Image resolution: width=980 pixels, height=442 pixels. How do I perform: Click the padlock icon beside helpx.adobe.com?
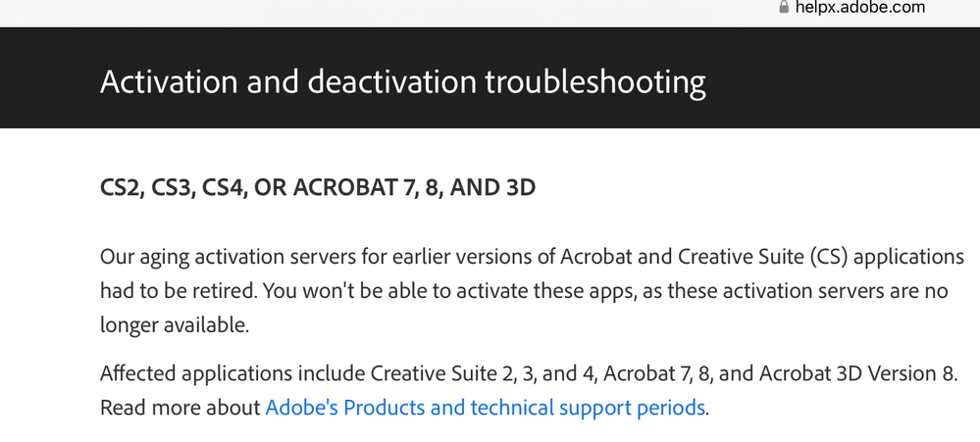[x=784, y=8]
